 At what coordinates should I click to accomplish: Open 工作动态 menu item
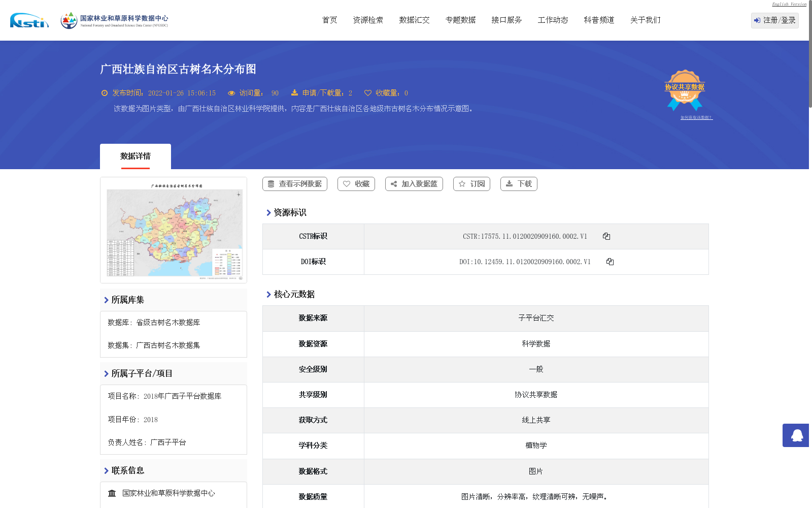553,20
